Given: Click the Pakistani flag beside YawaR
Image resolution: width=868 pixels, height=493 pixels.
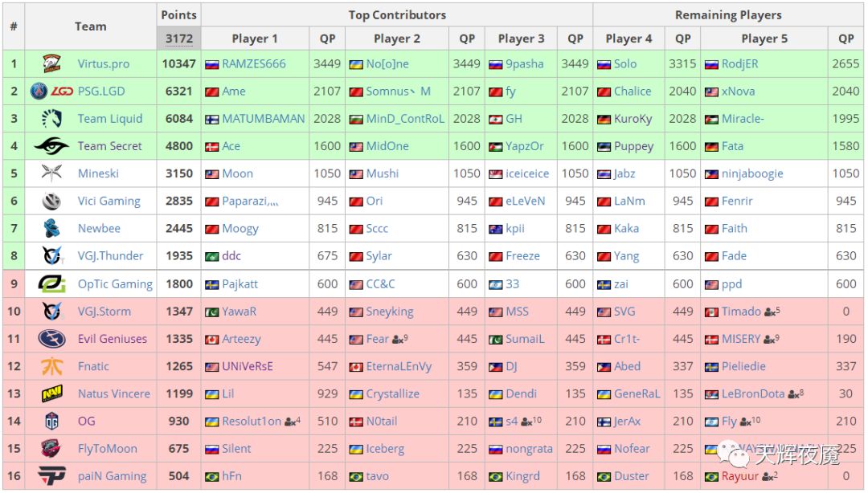Looking at the screenshot, I should pos(211,312).
